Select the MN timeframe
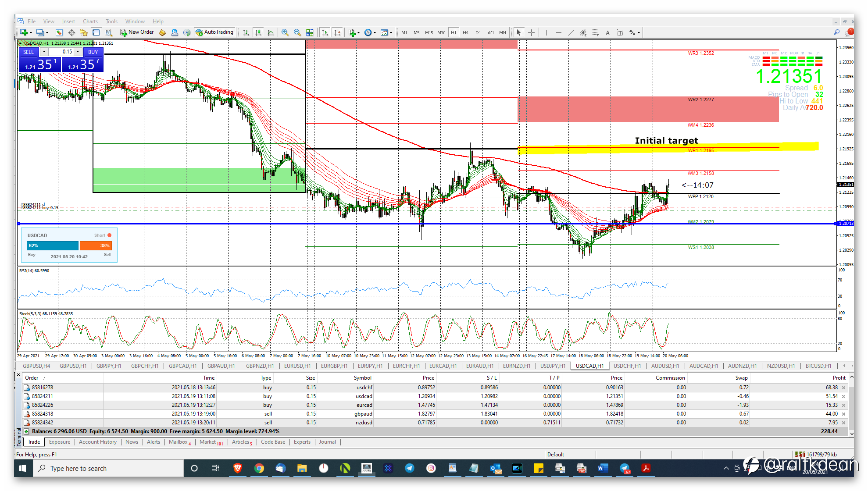 [503, 32]
